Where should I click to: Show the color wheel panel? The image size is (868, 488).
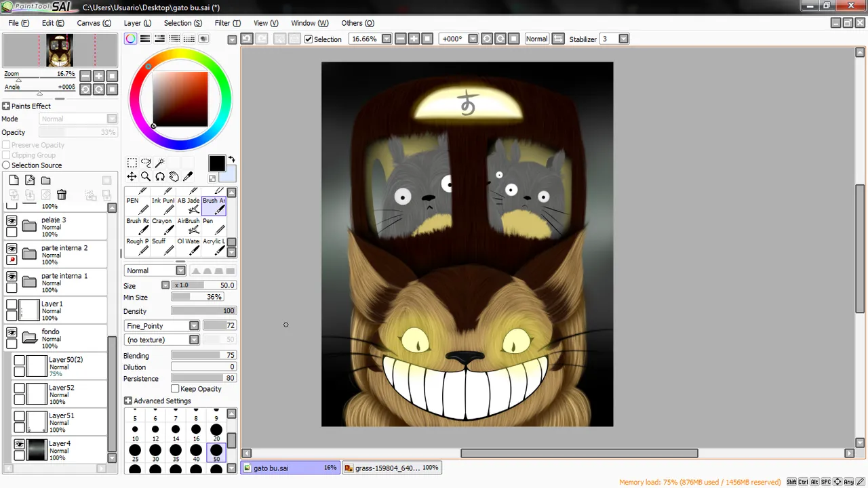coord(130,39)
